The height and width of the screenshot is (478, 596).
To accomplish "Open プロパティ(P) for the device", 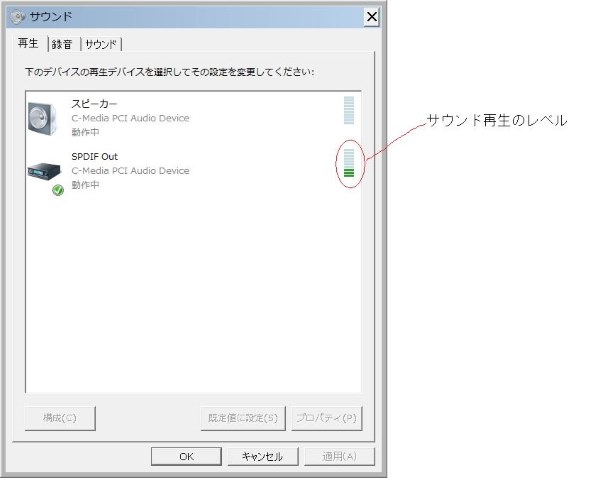I will coord(327,418).
